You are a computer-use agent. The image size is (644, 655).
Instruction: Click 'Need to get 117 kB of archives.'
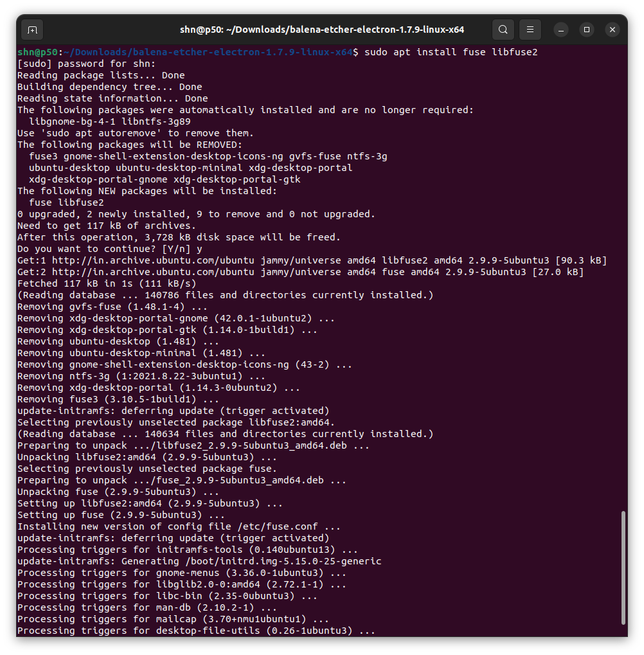[x=107, y=226]
